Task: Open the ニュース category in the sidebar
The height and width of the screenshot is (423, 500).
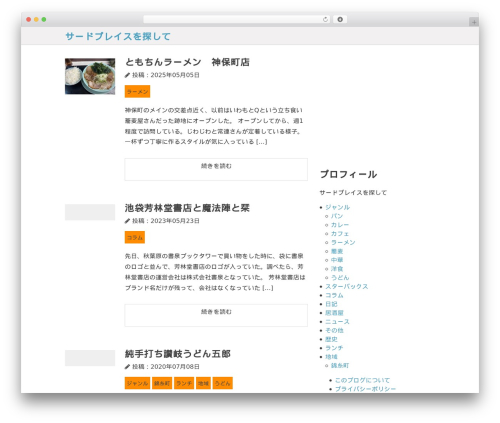Action: 337,322
